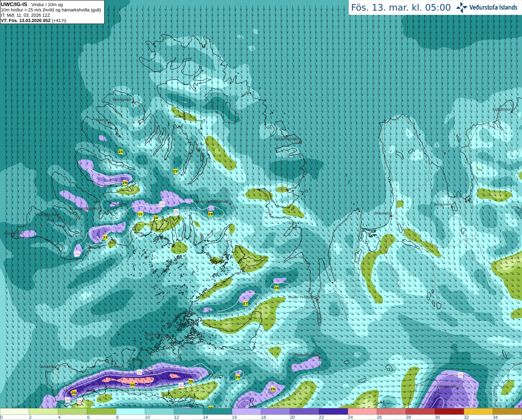Image resolution: width=522 pixels, height=420 pixels.
Task: Click the Bíldudalsflugvöllur station label
Action: (84, 208)
